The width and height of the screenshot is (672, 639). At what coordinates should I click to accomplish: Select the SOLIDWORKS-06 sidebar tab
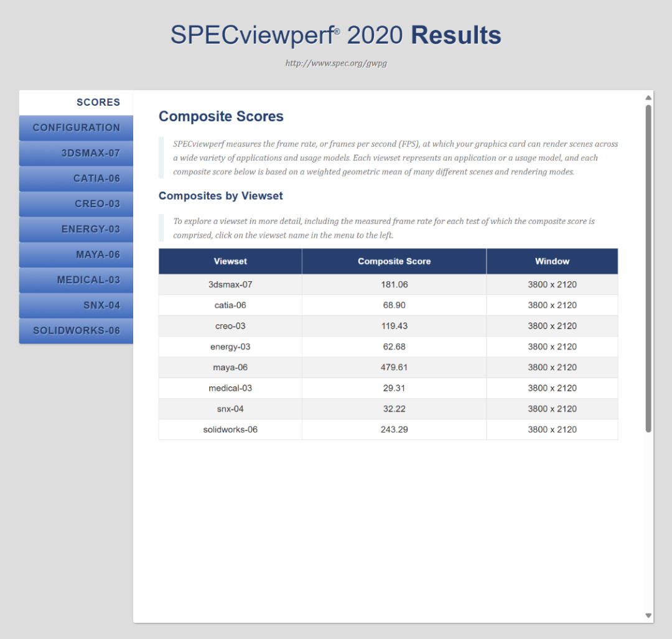pos(76,330)
